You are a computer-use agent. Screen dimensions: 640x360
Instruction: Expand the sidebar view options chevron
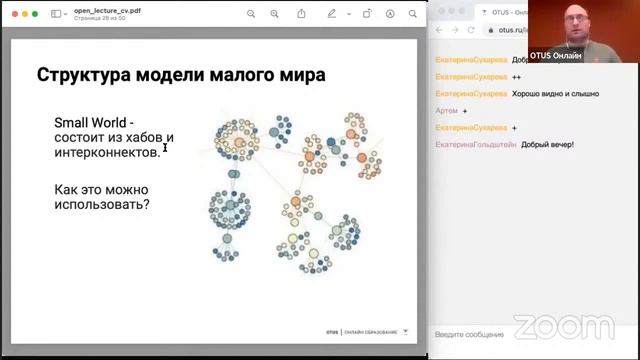click(65, 14)
